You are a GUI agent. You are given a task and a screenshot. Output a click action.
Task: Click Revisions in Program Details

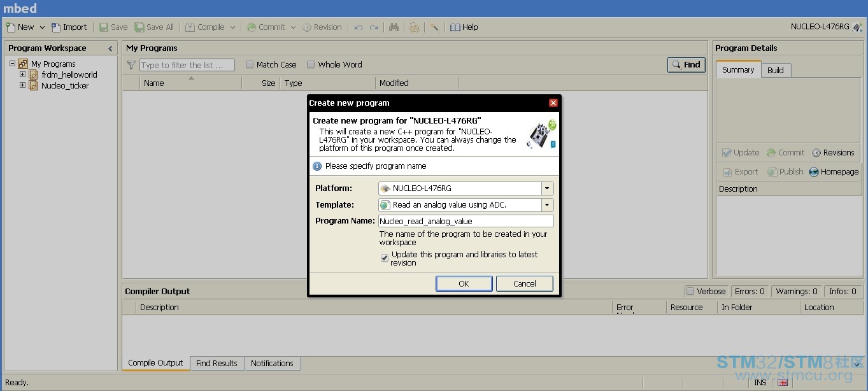pyautogui.click(x=833, y=152)
